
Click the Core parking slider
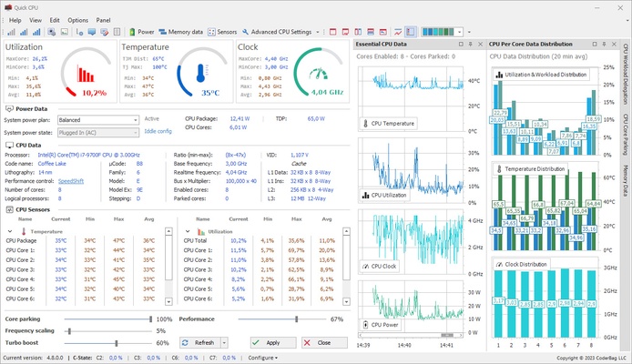click(108, 318)
